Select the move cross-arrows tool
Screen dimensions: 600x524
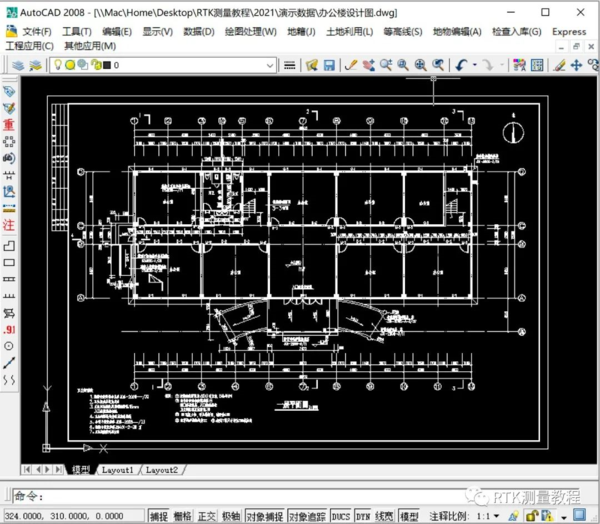[x=576, y=65]
